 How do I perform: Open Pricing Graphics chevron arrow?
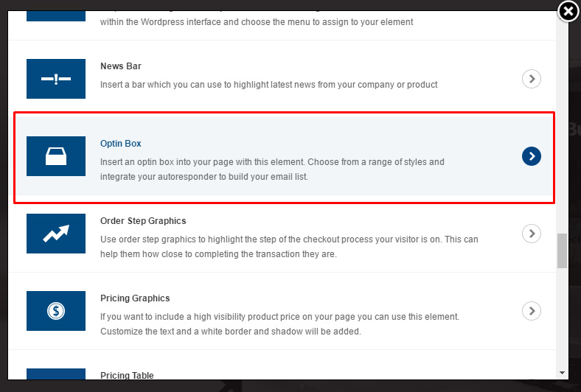(531, 311)
